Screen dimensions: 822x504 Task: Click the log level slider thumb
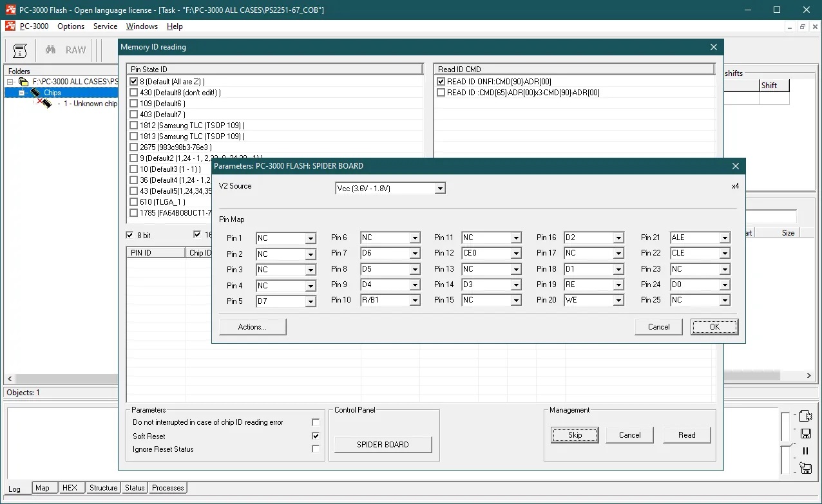coord(785,444)
